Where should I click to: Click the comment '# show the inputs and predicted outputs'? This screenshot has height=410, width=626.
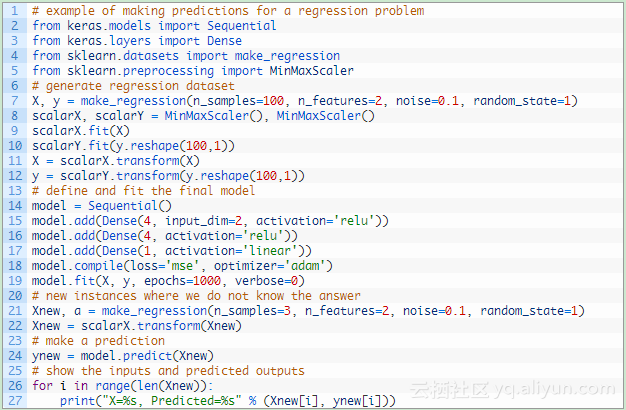168,371
